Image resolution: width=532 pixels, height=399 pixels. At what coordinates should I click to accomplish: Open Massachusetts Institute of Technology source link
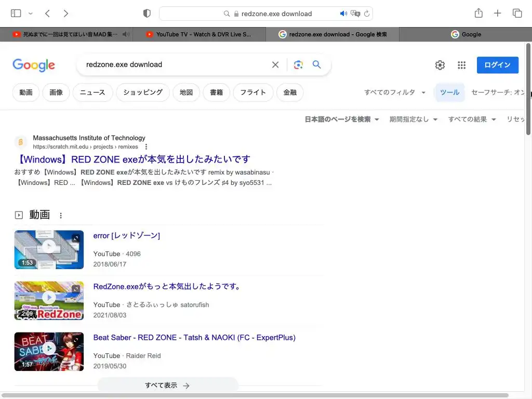(x=89, y=138)
